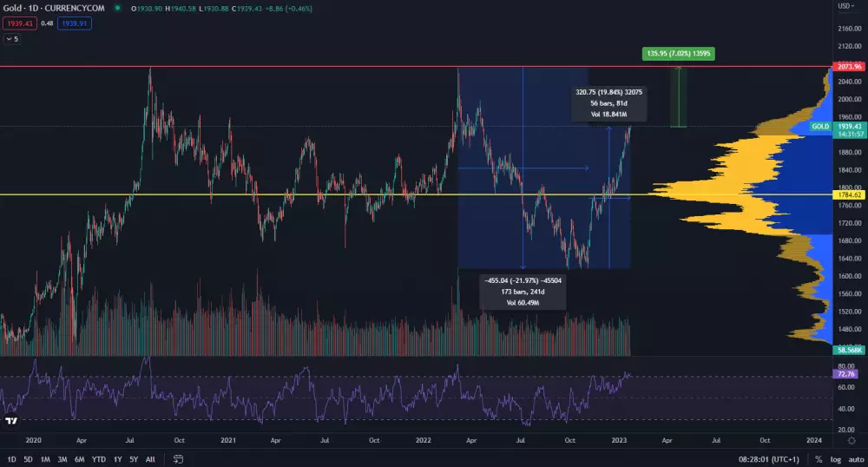
Task: Click the RSI value label 72.76
Action: (846, 372)
